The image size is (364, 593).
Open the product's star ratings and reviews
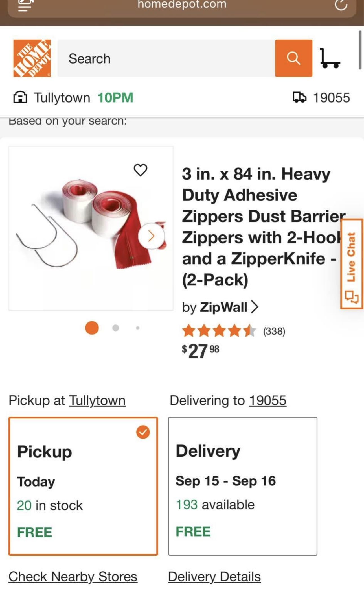point(233,331)
